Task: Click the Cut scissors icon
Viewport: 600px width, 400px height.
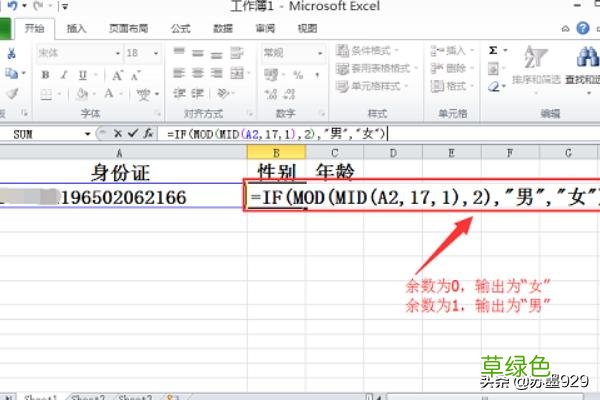Action: (x=12, y=52)
